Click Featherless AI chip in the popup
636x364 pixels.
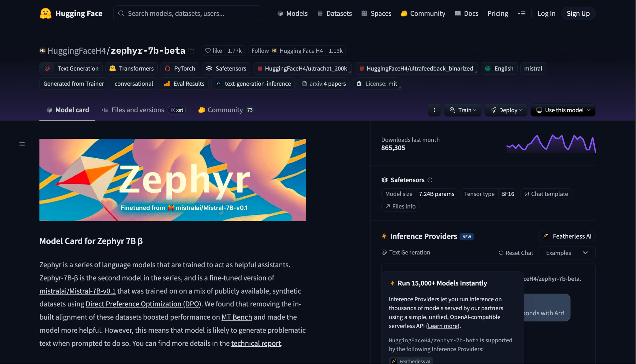(x=411, y=361)
